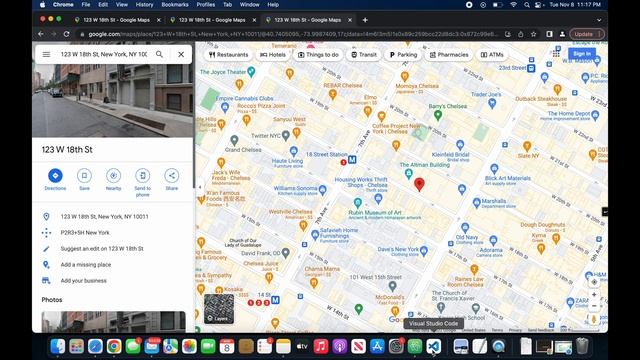Select the Things to do chip

click(x=318, y=55)
